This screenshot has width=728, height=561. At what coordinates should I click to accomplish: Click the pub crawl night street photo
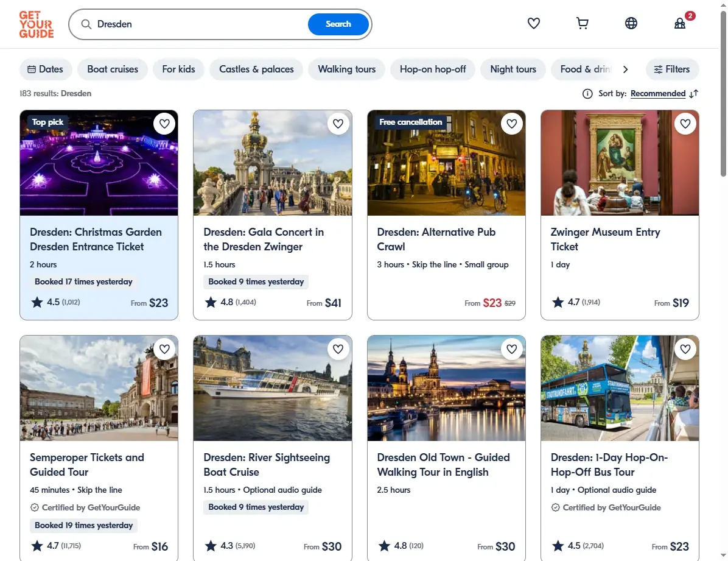pyautogui.click(x=446, y=163)
